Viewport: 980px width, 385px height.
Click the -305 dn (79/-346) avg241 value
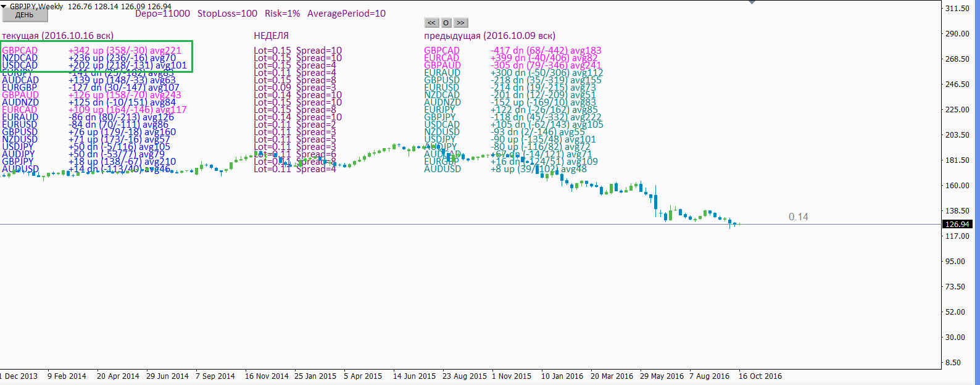(546, 65)
